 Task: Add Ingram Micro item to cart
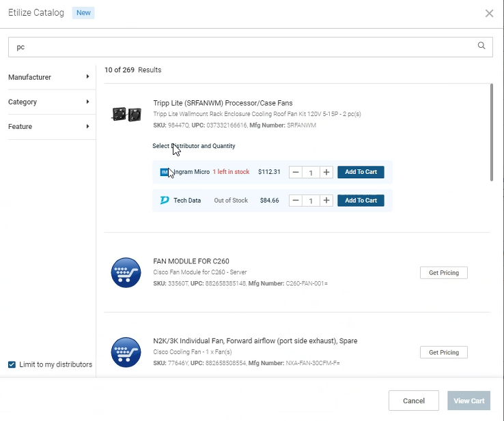click(x=361, y=172)
